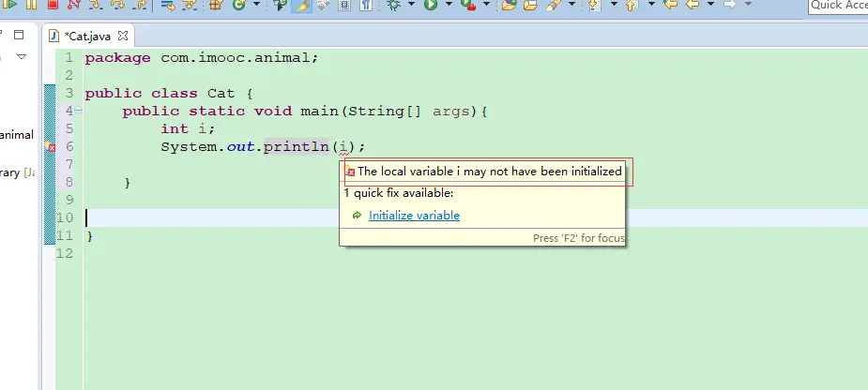Open the Debug configurations dropdown arrow
This screenshot has width=868, height=390.
click(x=411, y=4)
